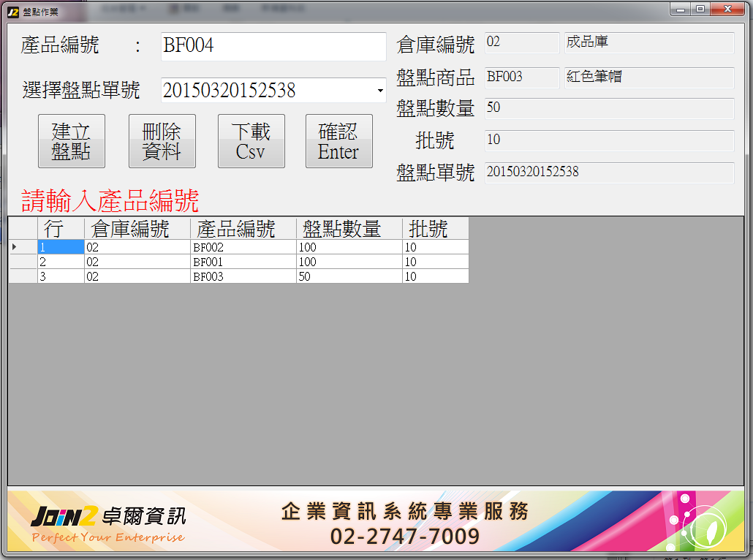Select the BF002 product cell
Screen dimensions: 753x560
243,247
